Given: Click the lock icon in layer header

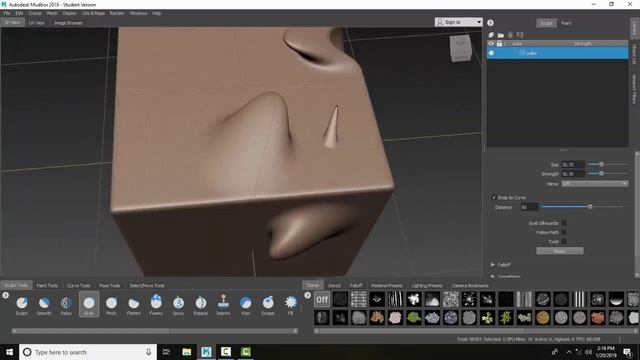Looking at the screenshot, I should 499,43.
